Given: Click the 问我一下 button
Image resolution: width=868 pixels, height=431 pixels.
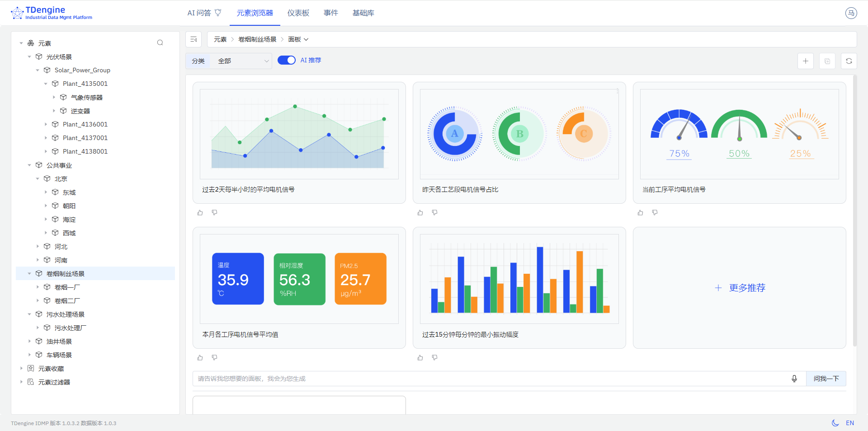Looking at the screenshot, I should (826, 379).
